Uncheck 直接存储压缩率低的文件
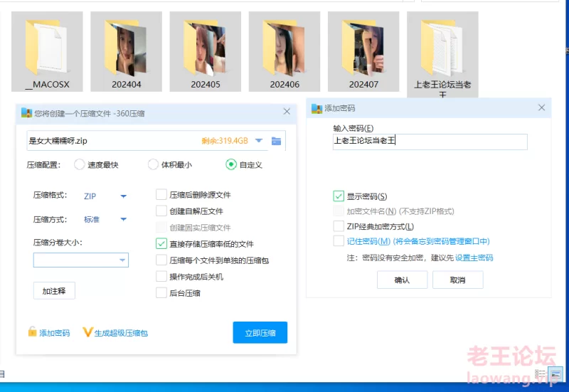 coord(161,243)
